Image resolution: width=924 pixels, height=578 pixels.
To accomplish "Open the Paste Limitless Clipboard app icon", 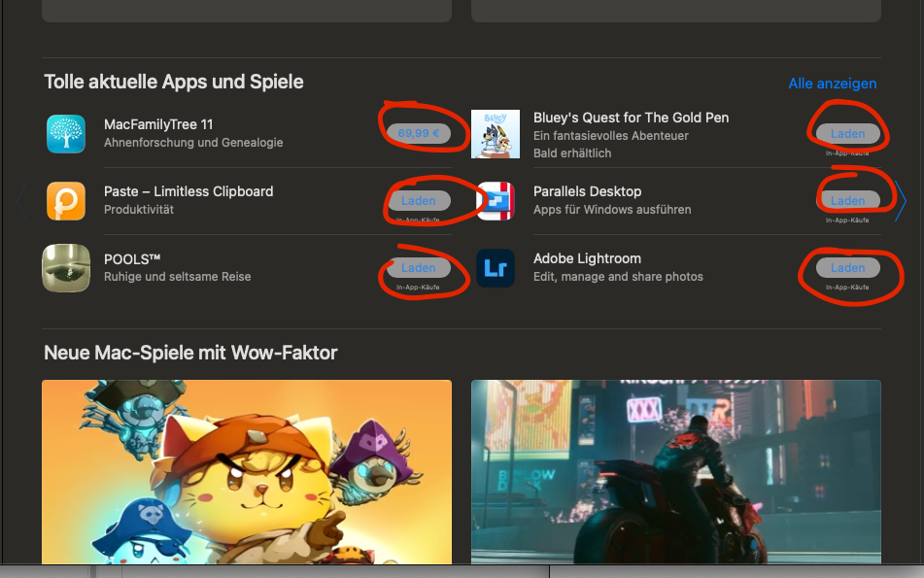I will click(x=66, y=201).
